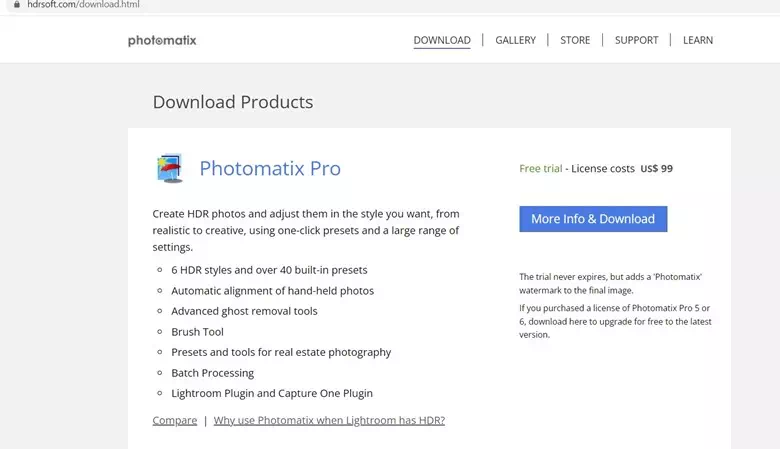Image resolution: width=780 pixels, height=449 pixels.
Task: Click 'The trial never expires' note text
Action: pyautogui.click(x=610, y=283)
